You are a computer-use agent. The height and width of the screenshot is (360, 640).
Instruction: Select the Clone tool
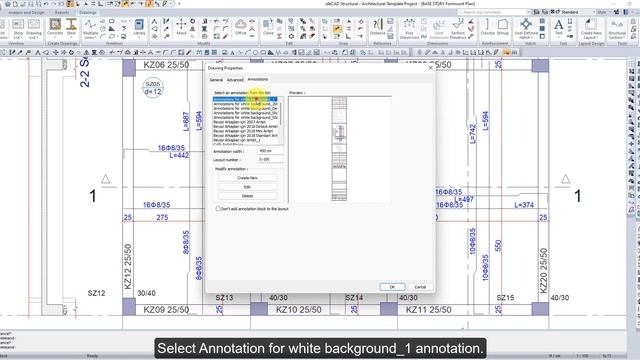pos(268,27)
